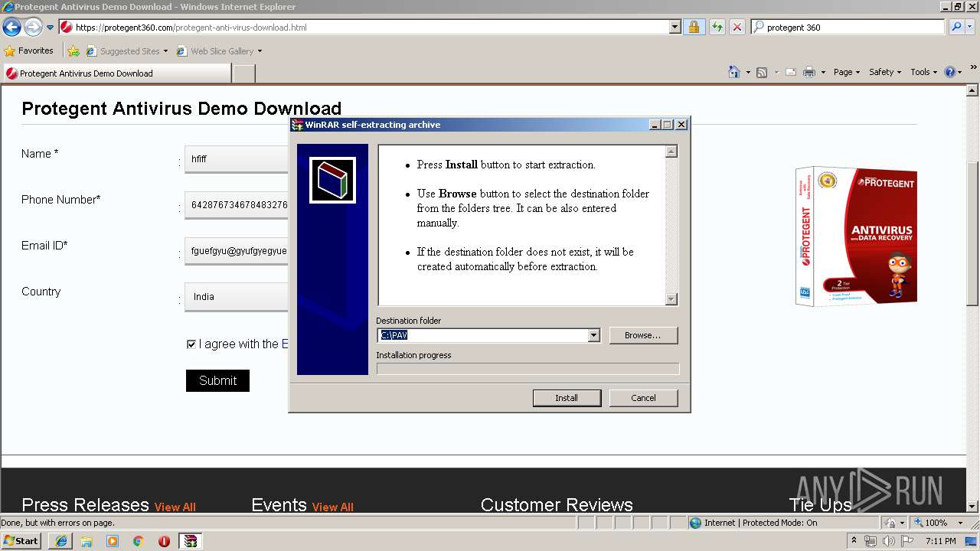Viewport: 980px width, 551px height.
Task: Click Cancel in the WinRAR dialog
Action: (x=643, y=398)
